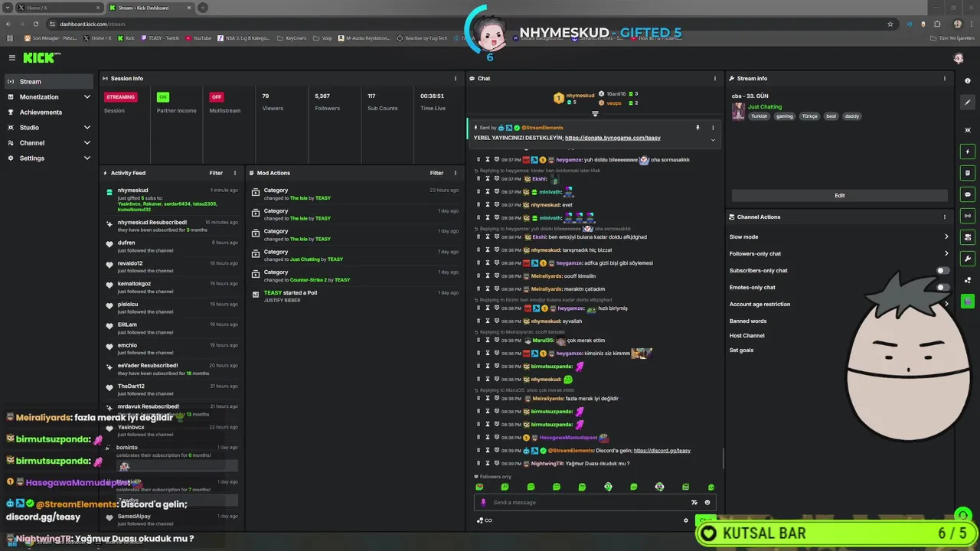Open the Stream info panel options menu
Viewport: 980px width, 551px height.
945,78
